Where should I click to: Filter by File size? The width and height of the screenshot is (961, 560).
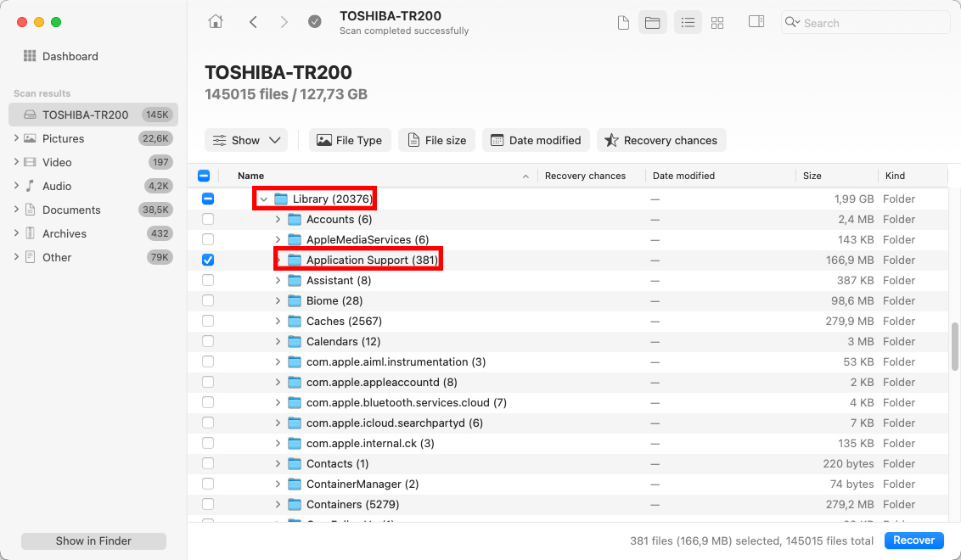[436, 140]
